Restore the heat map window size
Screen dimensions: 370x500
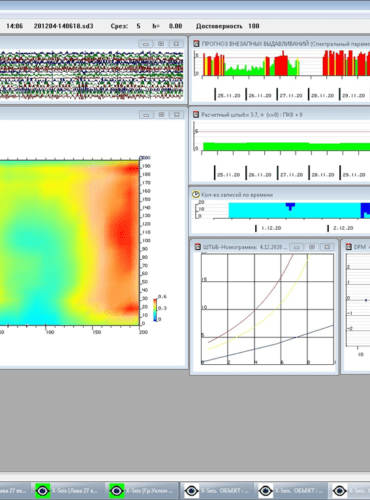(161, 115)
